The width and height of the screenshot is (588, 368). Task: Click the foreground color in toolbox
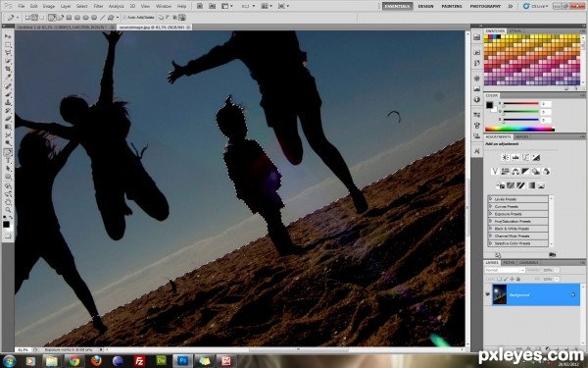tap(6, 224)
